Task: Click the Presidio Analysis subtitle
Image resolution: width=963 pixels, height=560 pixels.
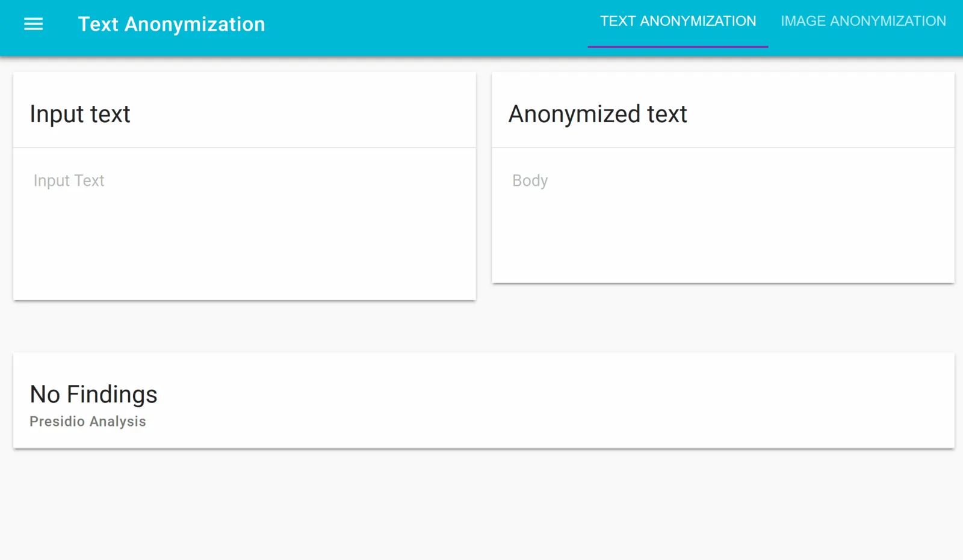Action: click(x=88, y=422)
